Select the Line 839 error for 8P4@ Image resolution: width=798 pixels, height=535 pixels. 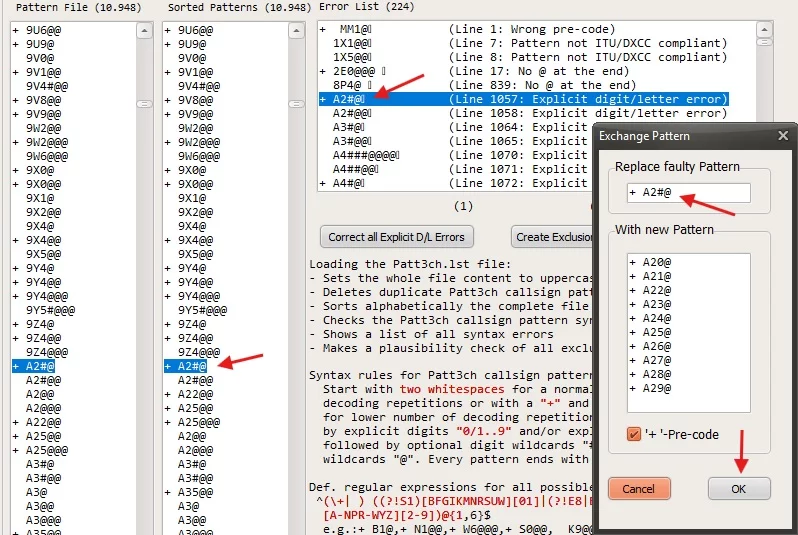pyautogui.click(x=523, y=85)
